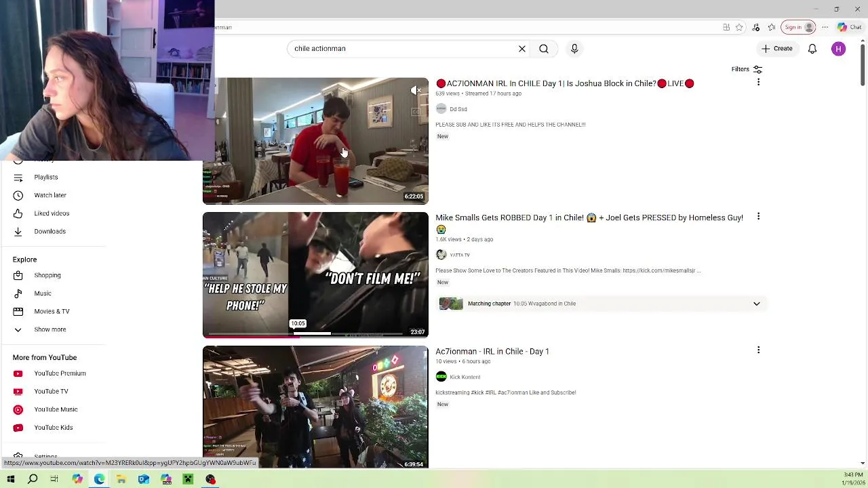The image size is (868, 488).
Task: Launch Minecraft from the taskbar
Action: (188, 479)
